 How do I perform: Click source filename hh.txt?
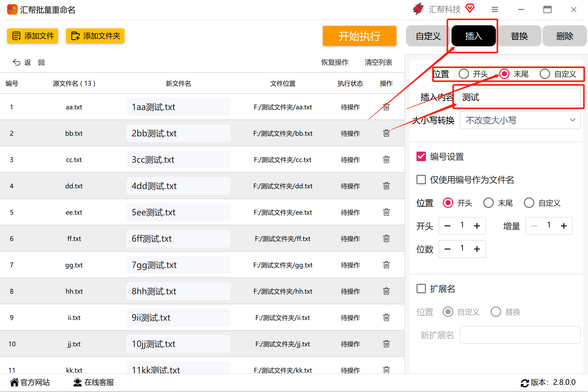point(74,291)
